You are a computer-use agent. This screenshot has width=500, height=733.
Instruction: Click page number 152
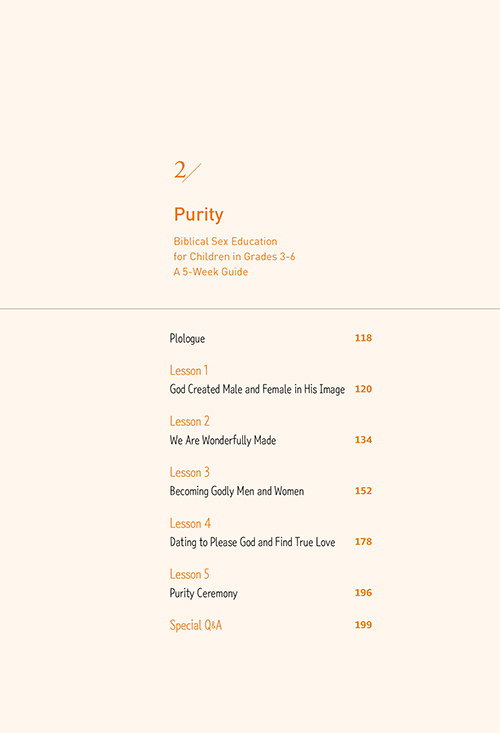(x=363, y=491)
